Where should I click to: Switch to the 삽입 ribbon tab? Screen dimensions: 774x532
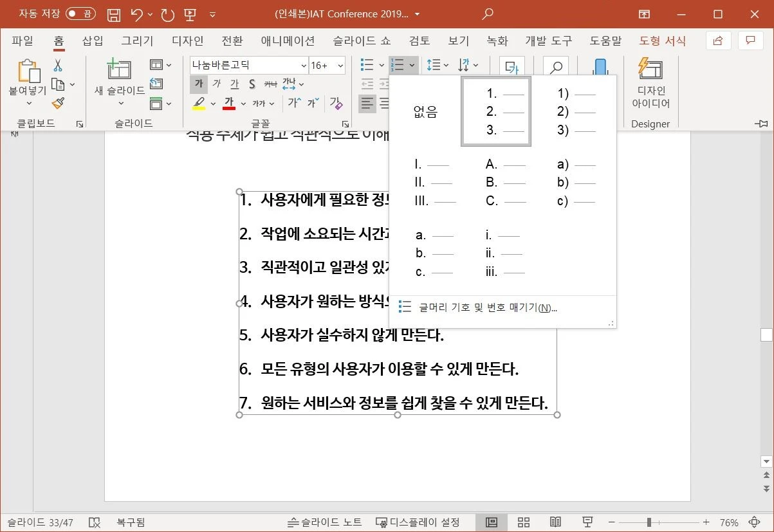[x=91, y=41]
